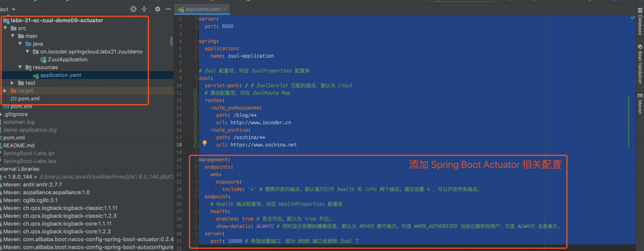Screen dimensions: 644x251
Task: Click the yellow light bulb intention icon
Action: pyautogui.click(x=205, y=143)
